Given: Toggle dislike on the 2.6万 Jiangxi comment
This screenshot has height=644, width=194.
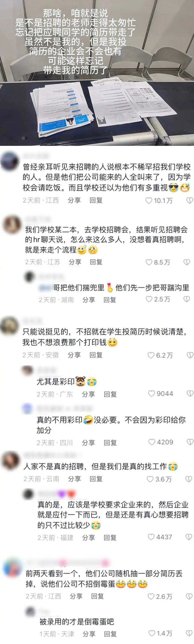Looking at the screenshot, I should 189,597.
